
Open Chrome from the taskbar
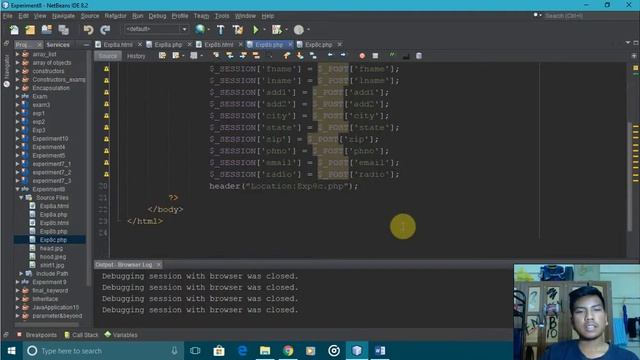tap(288, 351)
